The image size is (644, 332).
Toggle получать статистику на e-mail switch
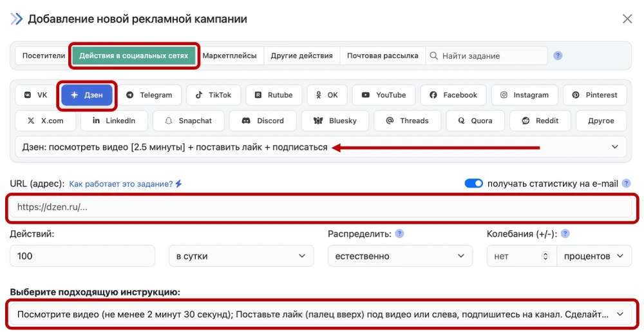pos(473,183)
